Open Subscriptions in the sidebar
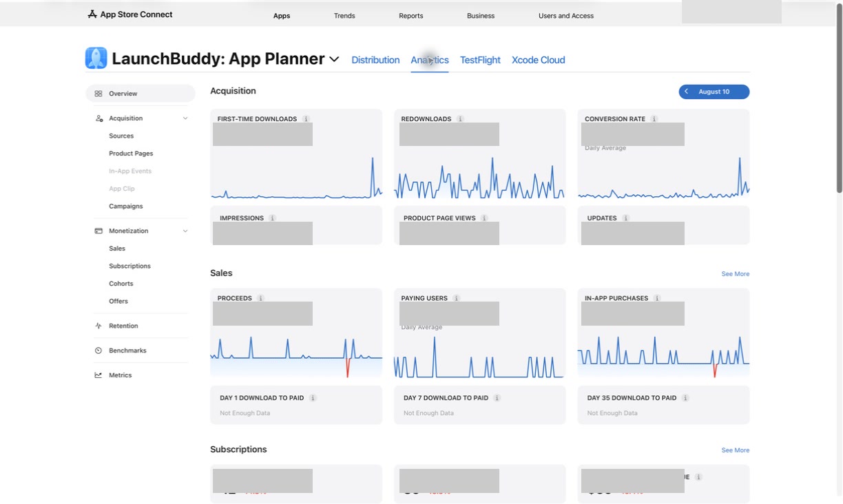 (129, 266)
